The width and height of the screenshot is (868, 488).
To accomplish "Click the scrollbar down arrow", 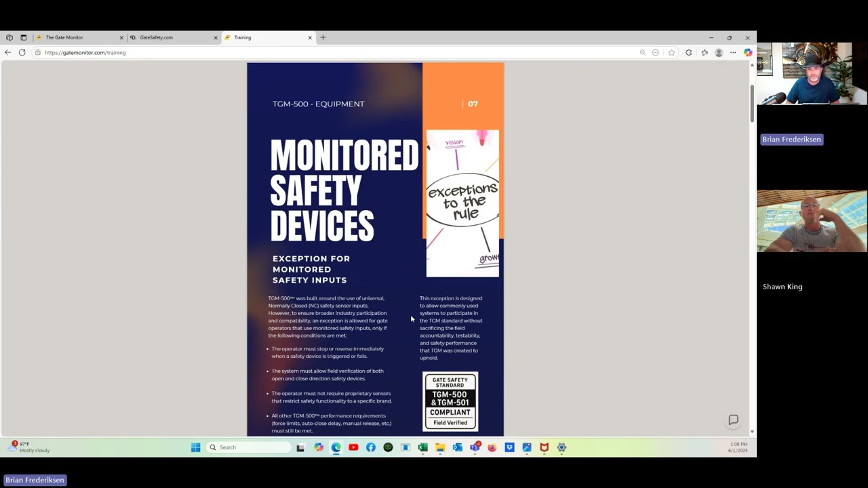I will point(751,432).
